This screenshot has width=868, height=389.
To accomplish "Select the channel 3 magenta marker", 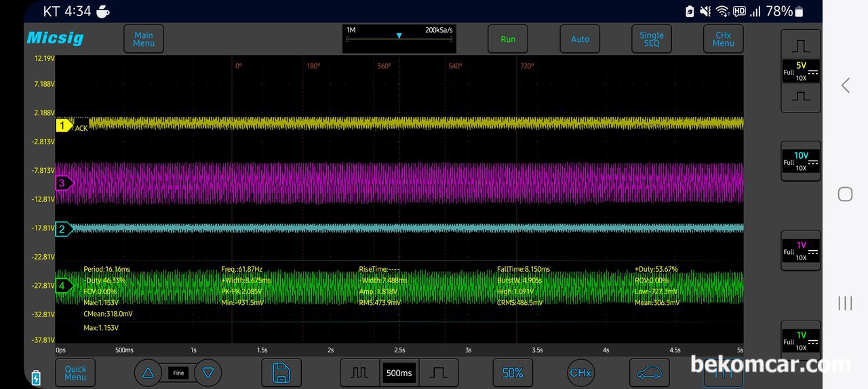I will tap(63, 183).
